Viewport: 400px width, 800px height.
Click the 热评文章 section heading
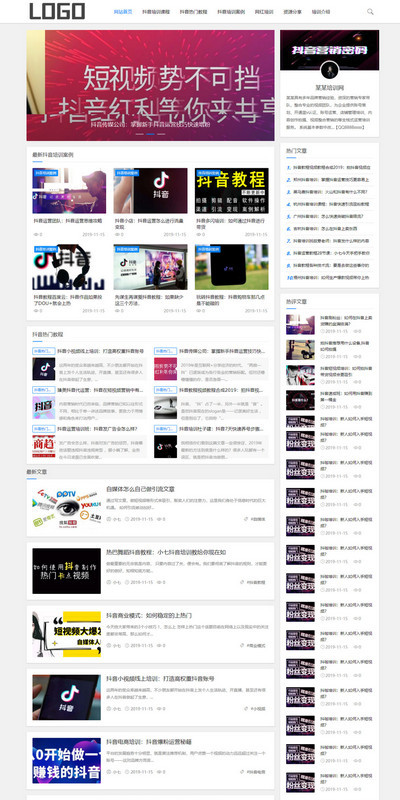click(296, 302)
